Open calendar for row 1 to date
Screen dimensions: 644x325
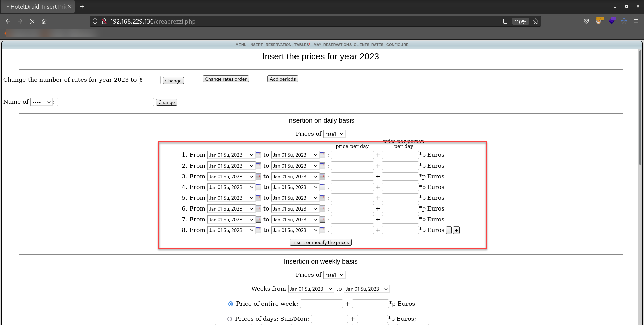pyautogui.click(x=322, y=155)
